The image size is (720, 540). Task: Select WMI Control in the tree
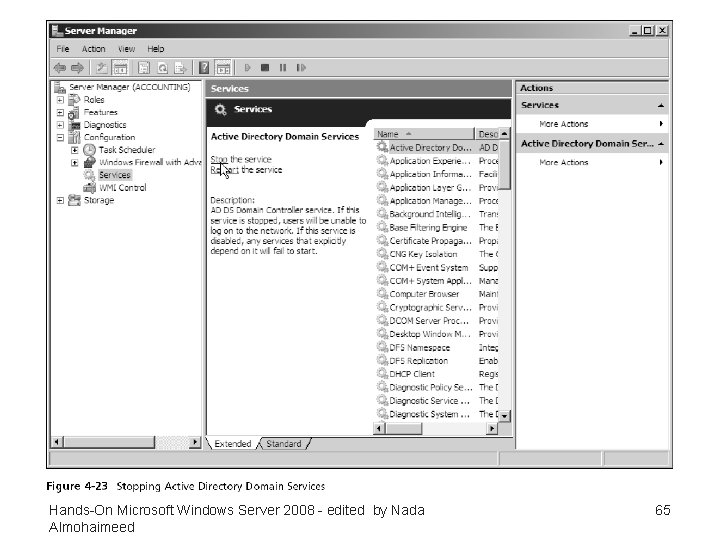pos(123,187)
